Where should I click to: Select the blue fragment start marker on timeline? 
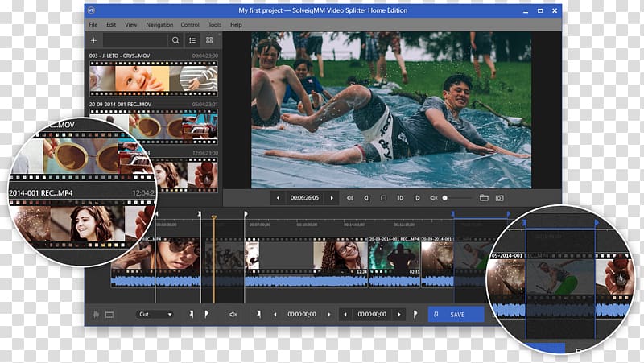[x=453, y=214]
